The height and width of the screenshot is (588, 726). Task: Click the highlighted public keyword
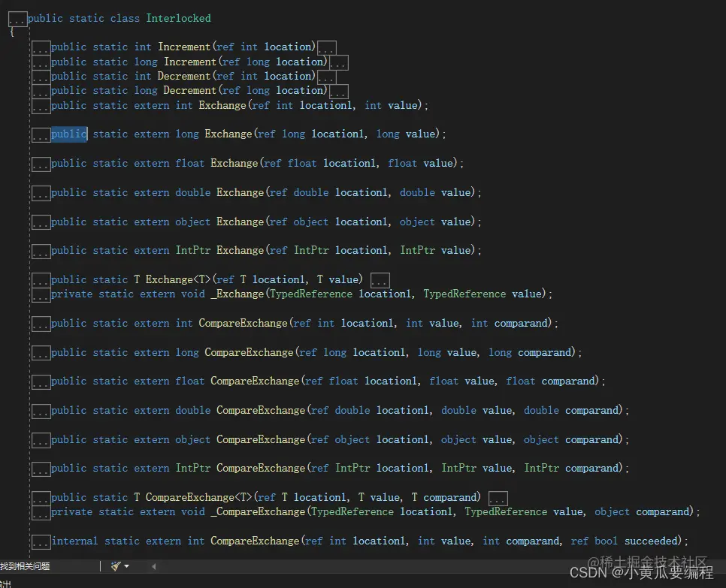(69, 134)
